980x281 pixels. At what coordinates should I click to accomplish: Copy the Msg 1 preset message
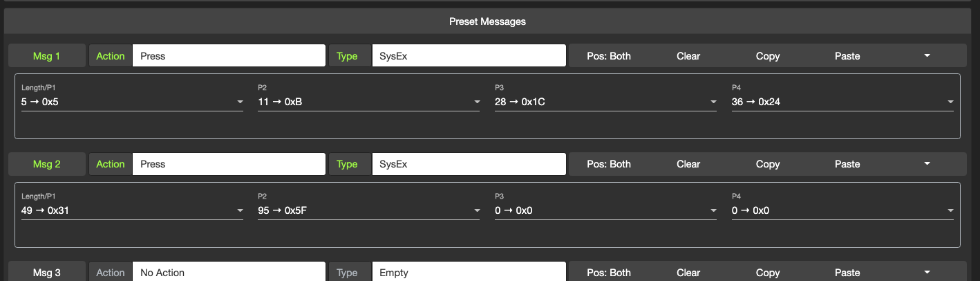point(767,56)
